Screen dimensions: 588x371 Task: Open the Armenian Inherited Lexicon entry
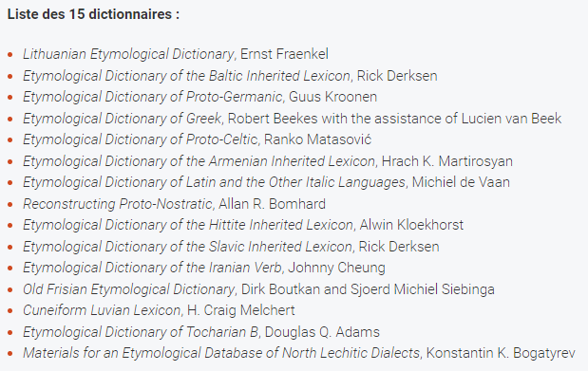199,161
